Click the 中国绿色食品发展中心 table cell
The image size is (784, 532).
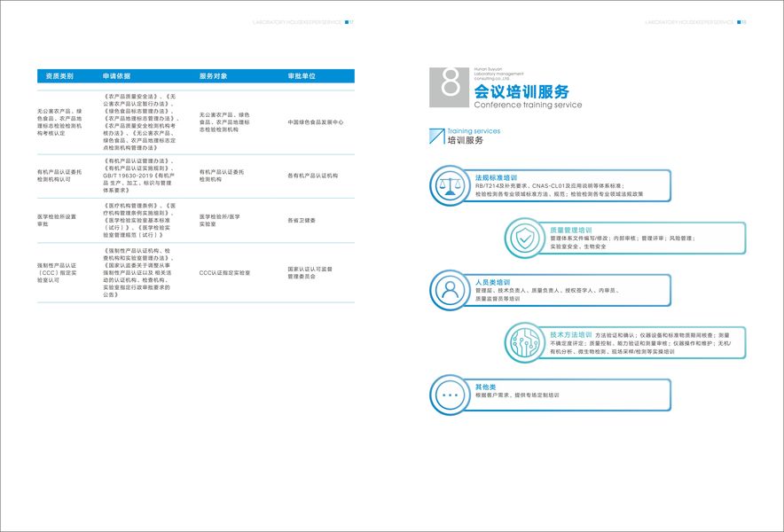coord(316,122)
